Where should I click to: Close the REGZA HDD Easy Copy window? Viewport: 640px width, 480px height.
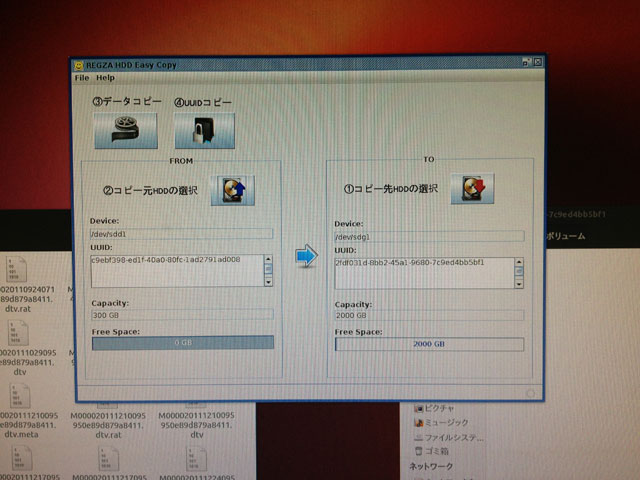click(538, 62)
